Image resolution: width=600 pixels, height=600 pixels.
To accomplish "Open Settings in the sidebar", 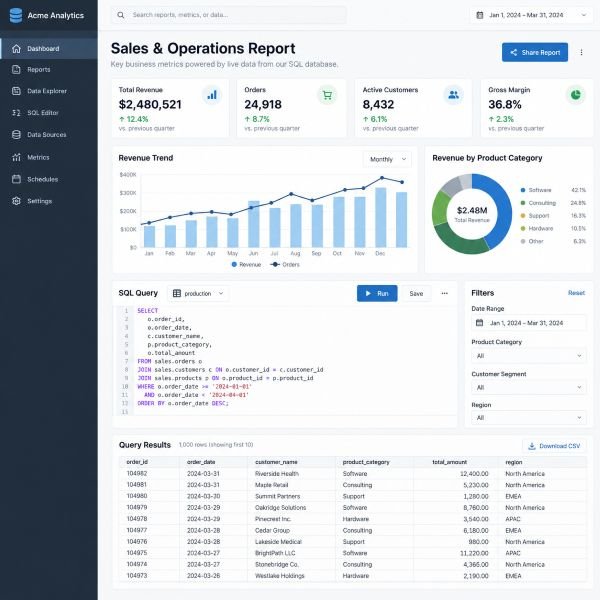I will point(49,201).
